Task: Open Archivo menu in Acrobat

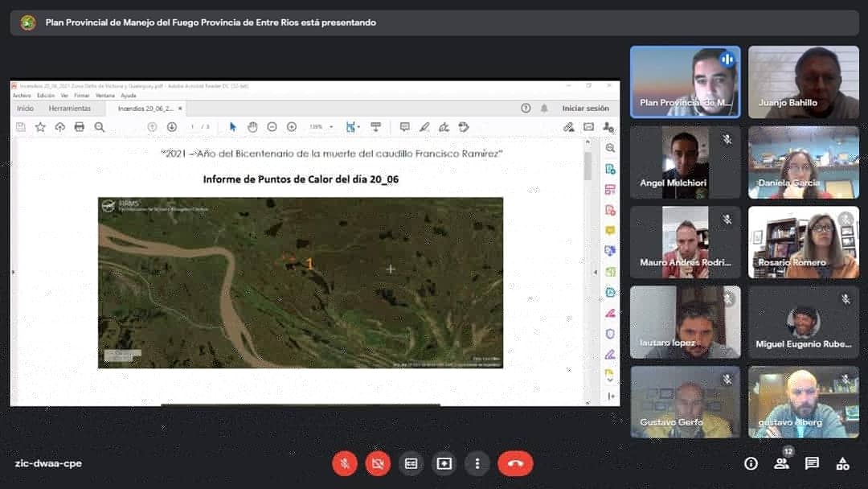Action: (22, 96)
